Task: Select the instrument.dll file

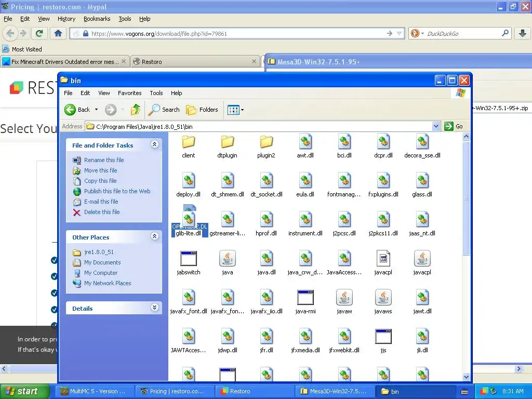Action: 305,224
